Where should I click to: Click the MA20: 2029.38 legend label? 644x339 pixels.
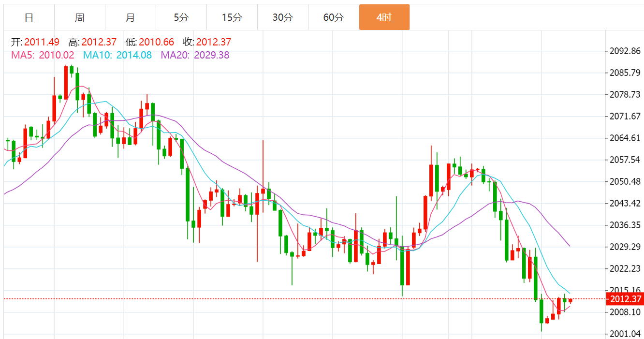[x=195, y=55]
